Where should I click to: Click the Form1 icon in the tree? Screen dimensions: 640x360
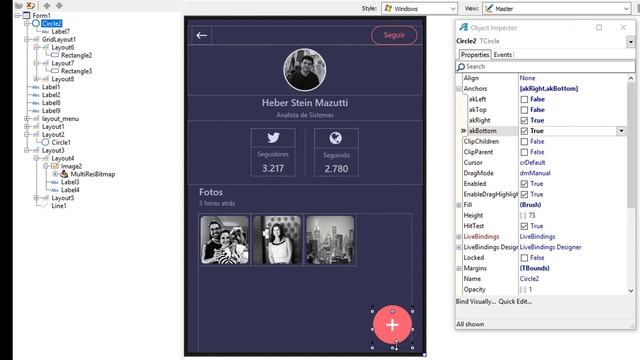[26, 16]
